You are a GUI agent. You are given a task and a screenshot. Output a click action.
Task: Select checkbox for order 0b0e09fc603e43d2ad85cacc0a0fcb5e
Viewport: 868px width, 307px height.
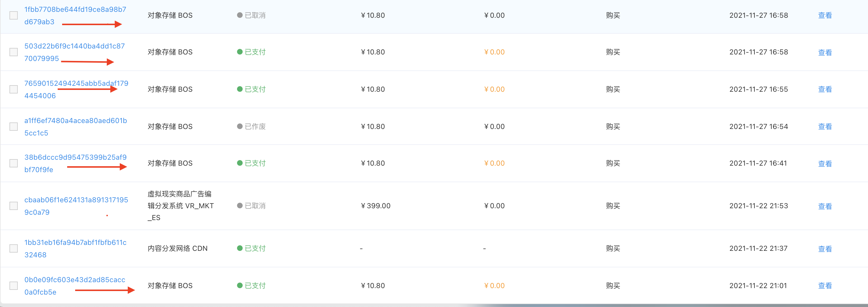(x=14, y=286)
